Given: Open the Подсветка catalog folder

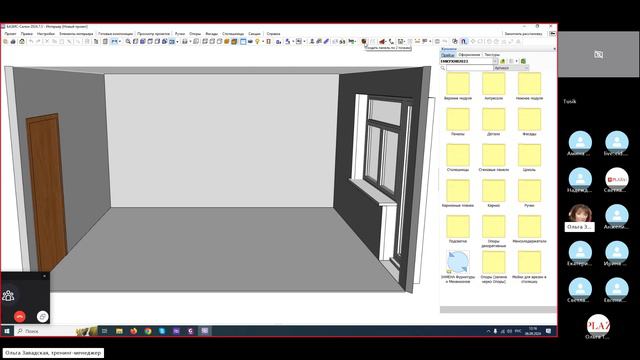Looking at the screenshot, I should (458, 229).
